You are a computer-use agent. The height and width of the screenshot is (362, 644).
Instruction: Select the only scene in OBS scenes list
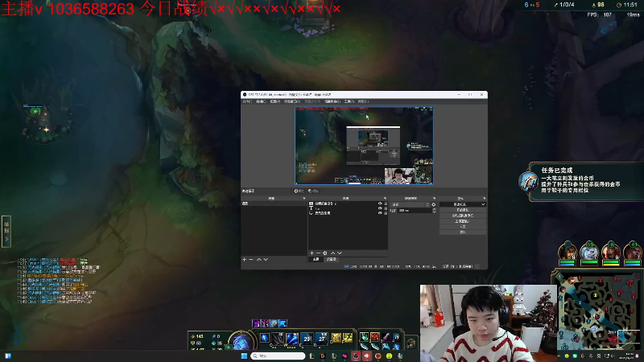point(274,204)
